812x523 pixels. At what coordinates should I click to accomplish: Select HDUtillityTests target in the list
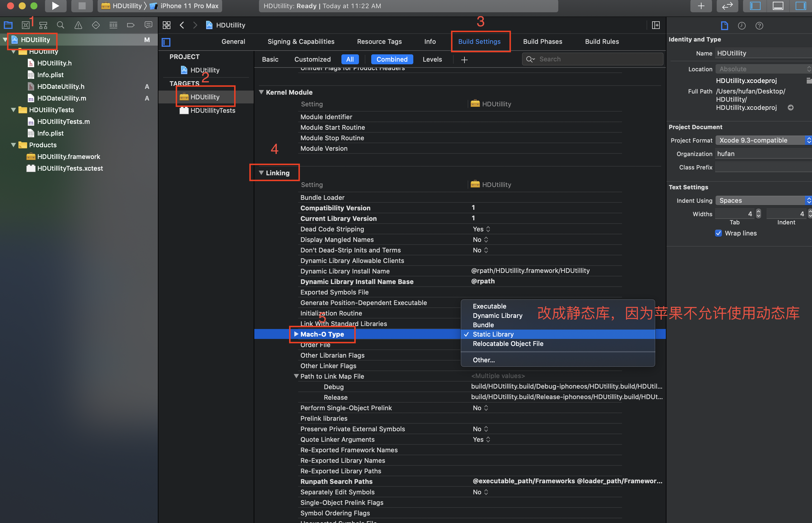212,110
